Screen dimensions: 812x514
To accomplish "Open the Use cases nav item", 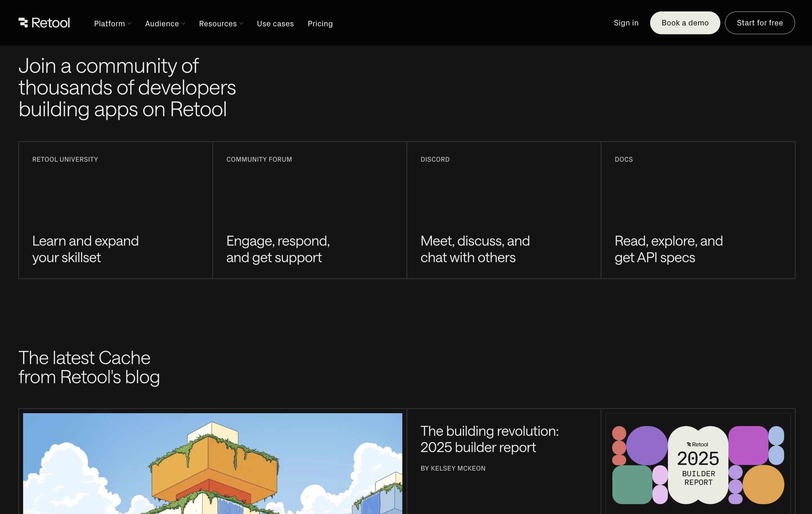I will point(275,24).
